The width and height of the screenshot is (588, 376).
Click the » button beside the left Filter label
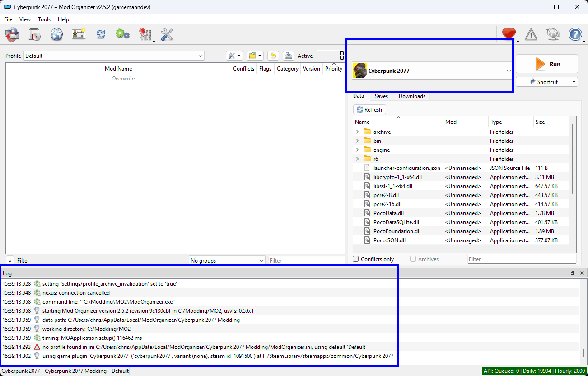pyautogui.click(x=10, y=260)
